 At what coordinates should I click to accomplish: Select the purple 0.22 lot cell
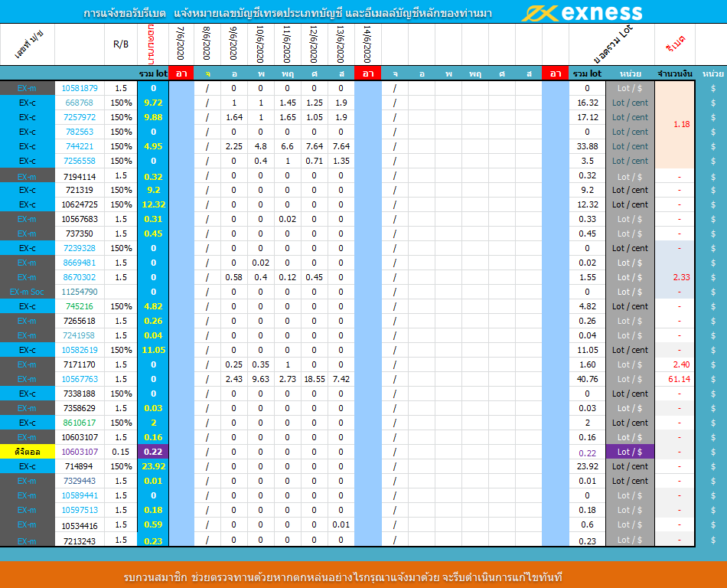[153, 452]
